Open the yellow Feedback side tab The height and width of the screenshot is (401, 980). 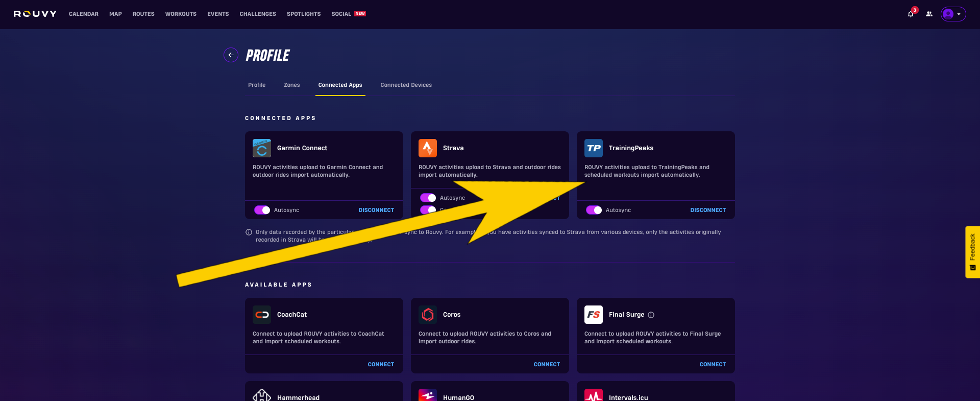tap(972, 252)
